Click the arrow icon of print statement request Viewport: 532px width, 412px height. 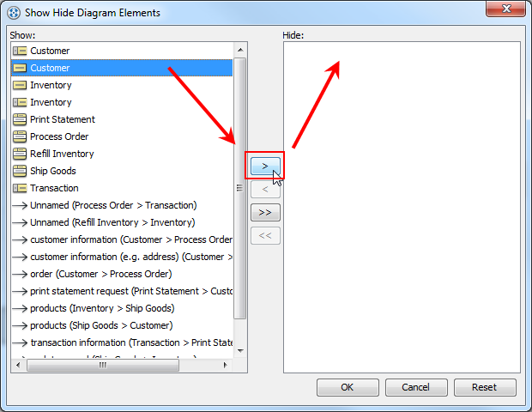point(20,291)
